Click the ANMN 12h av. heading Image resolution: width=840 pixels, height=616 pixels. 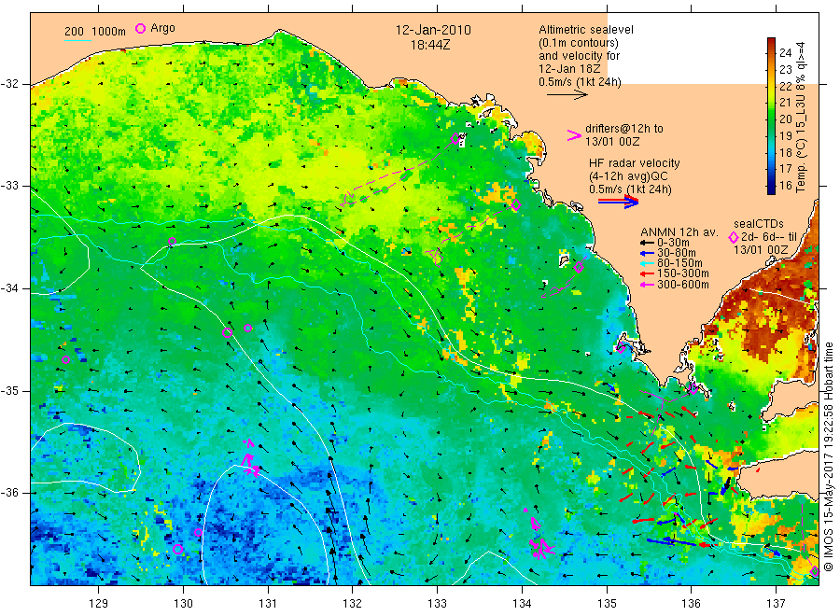point(679,232)
